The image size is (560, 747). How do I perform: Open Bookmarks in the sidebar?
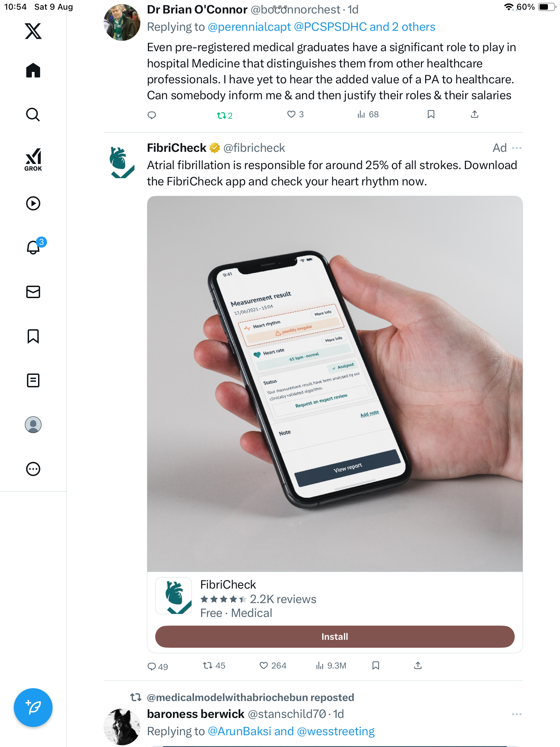pyautogui.click(x=33, y=336)
